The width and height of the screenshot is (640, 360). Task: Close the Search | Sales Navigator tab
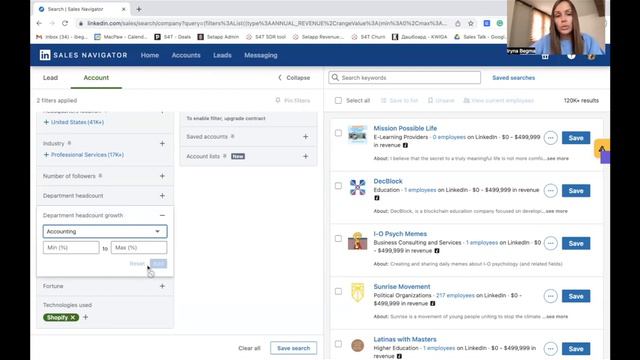[124, 9]
